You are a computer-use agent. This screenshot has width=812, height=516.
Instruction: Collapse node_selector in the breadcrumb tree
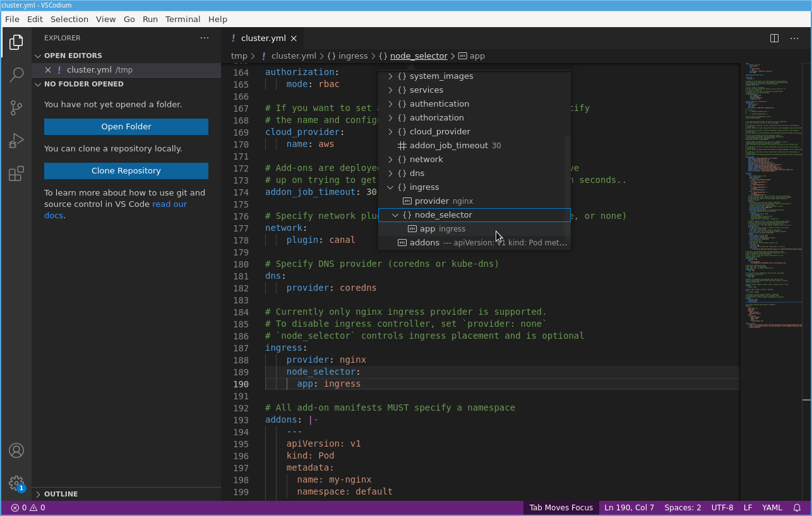tap(395, 215)
